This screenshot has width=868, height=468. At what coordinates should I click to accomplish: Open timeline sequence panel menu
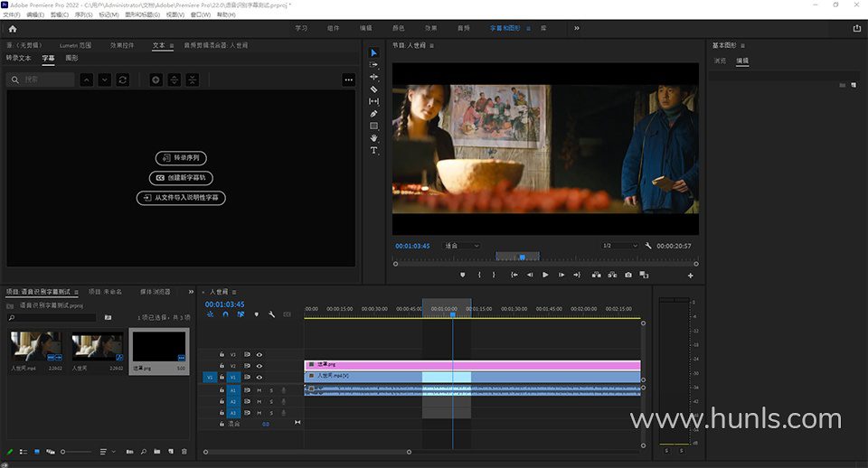click(x=234, y=292)
